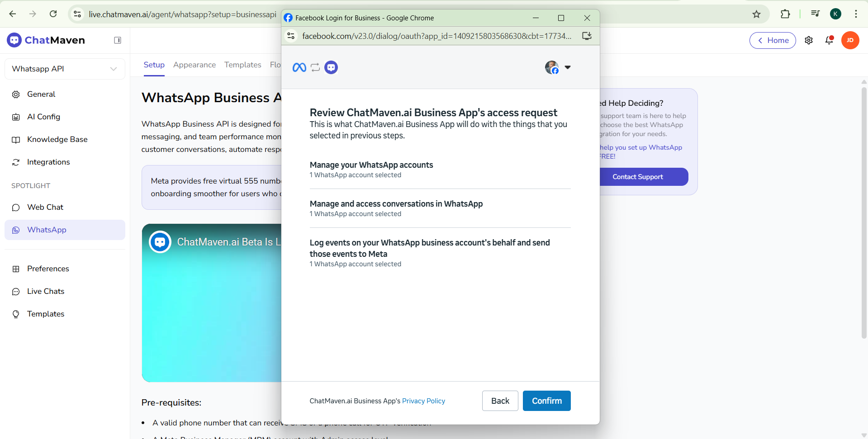Viewport: 868px width, 439px height.
Task: Collapse the sidebar panel toggle
Action: tap(118, 40)
